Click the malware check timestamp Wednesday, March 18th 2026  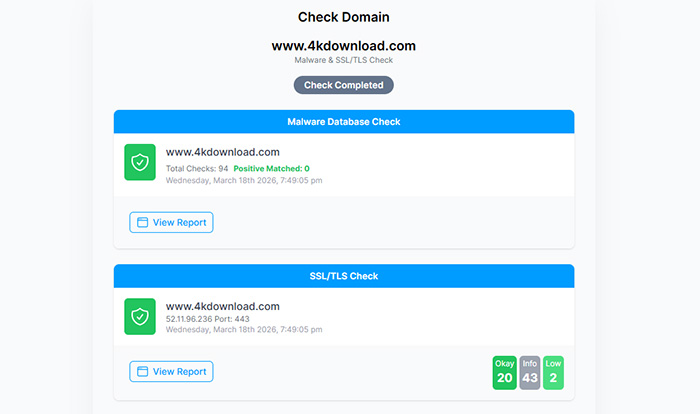click(244, 180)
